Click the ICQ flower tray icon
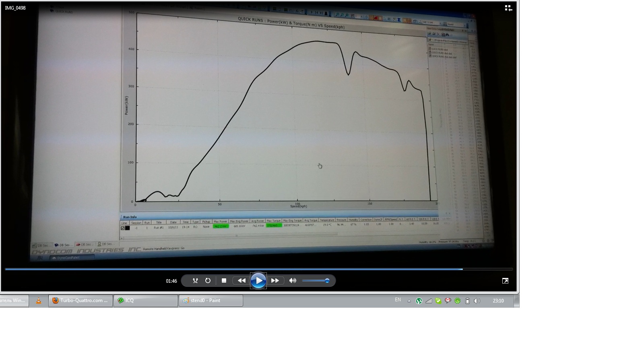The image size is (644, 362). pyautogui.click(x=457, y=301)
